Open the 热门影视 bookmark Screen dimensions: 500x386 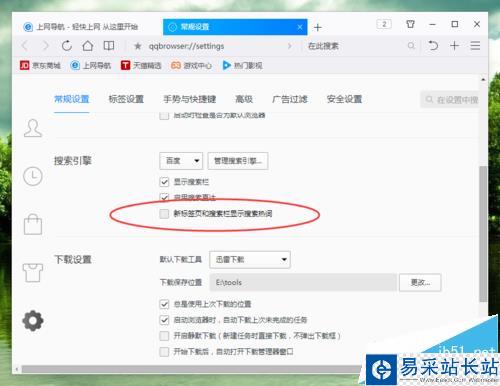pos(242,65)
